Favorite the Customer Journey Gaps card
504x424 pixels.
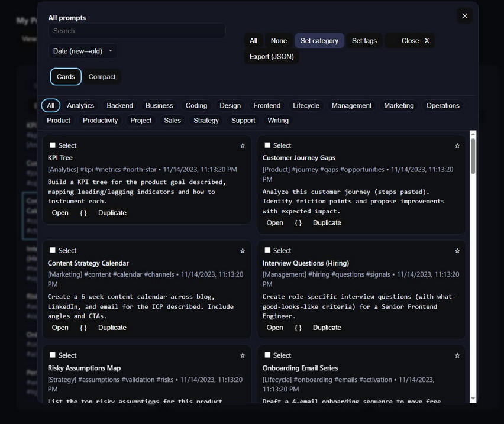click(x=457, y=145)
